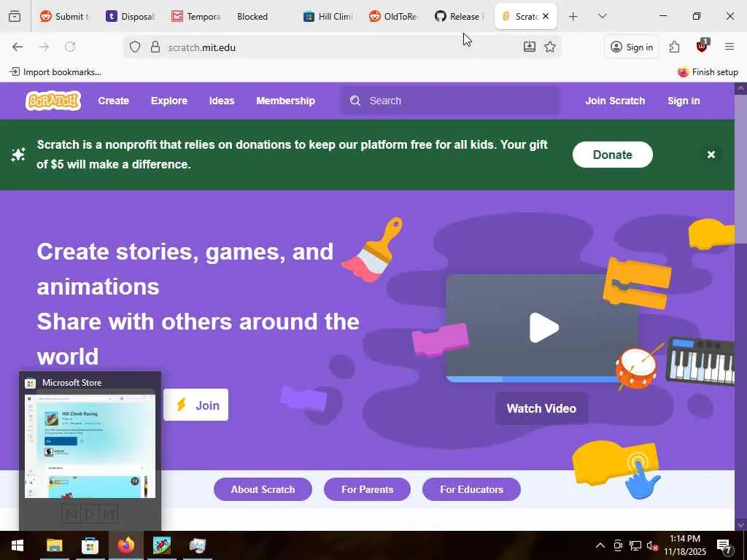This screenshot has width=747, height=560.
Task: Click the Scratch search field
Action: pyautogui.click(x=449, y=101)
